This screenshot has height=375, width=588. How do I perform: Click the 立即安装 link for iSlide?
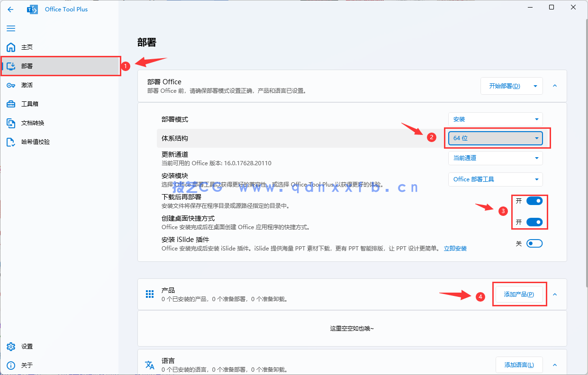point(455,248)
